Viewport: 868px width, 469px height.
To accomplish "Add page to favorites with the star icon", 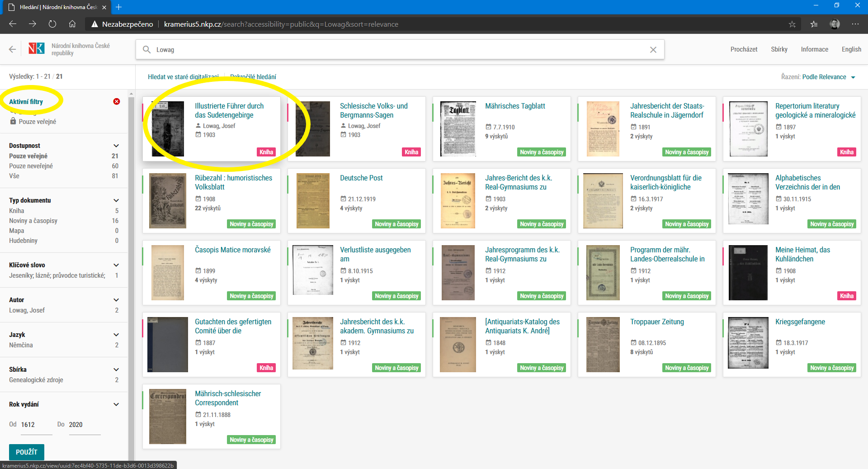I will (792, 24).
